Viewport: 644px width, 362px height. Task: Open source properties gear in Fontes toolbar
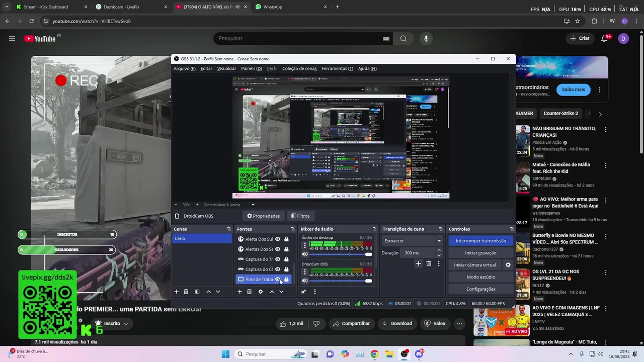point(260,292)
